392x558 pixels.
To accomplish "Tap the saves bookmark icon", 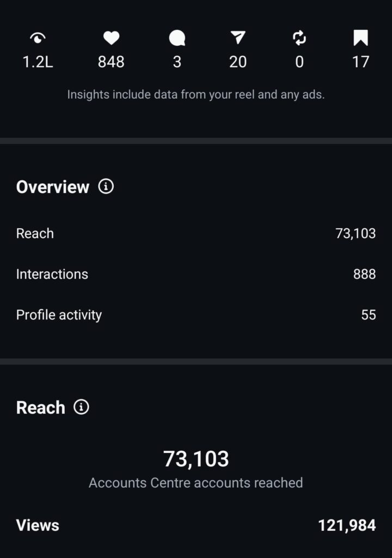I will click(x=360, y=38).
